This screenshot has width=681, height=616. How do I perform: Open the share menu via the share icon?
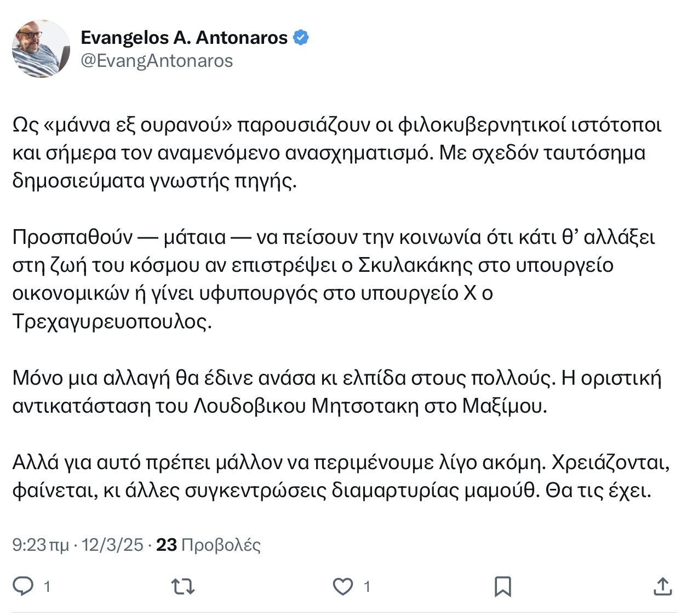point(663,586)
